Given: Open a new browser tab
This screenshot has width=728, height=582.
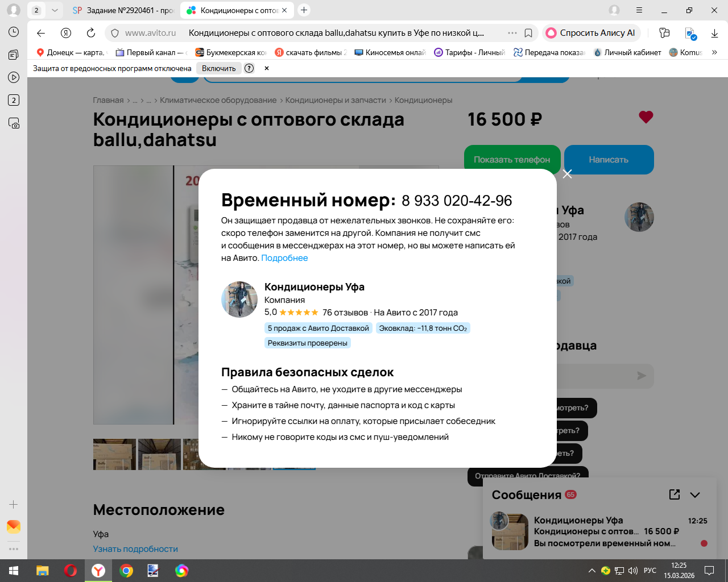Looking at the screenshot, I should pyautogui.click(x=304, y=10).
